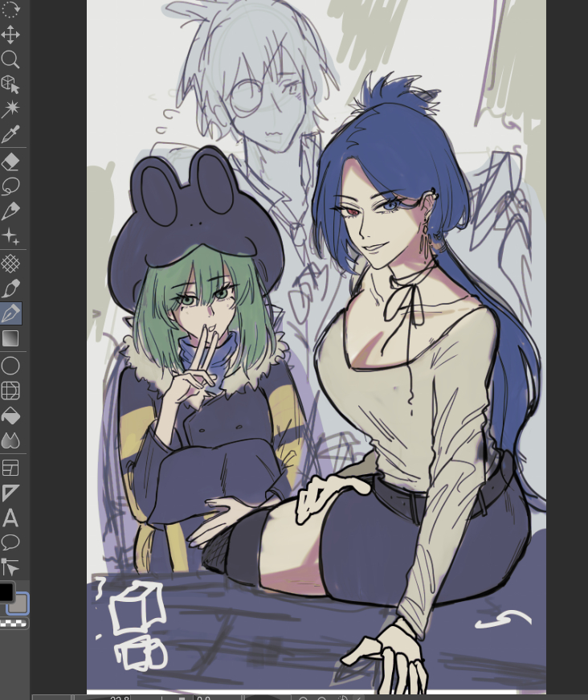The width and height of the screenshot is (588, 700).
Task: Activate the highlighted Pen nib tool
Action: [10, 313]
